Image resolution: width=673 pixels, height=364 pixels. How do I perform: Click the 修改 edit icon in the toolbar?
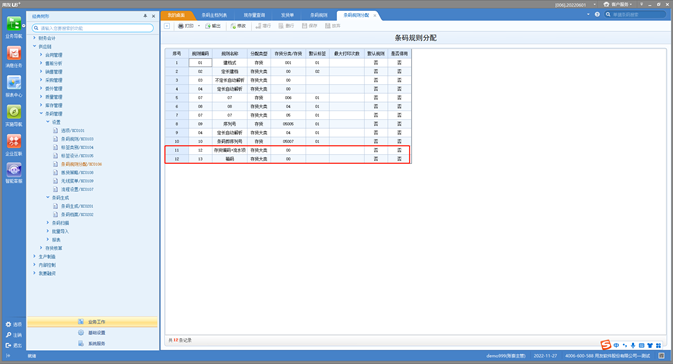[x=233, y=26]
